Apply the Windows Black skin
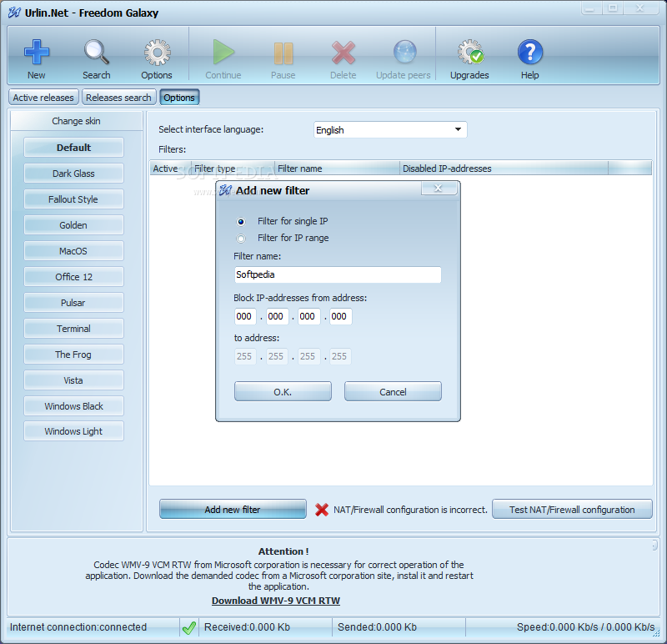Viewport: 667px width, 644px height. (73, 406)
